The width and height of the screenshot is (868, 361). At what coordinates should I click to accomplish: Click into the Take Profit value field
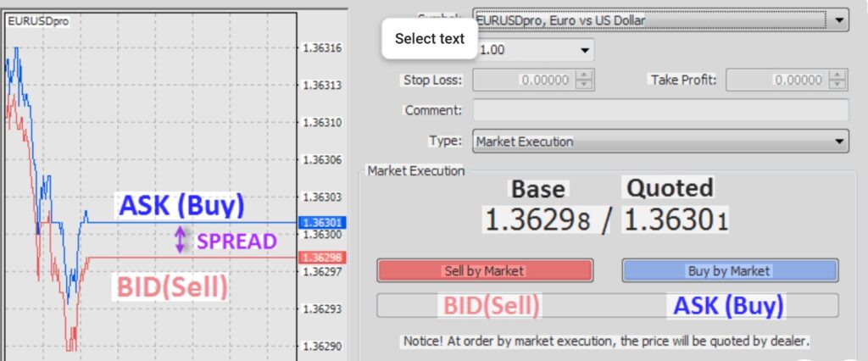[x=776, y=80]
